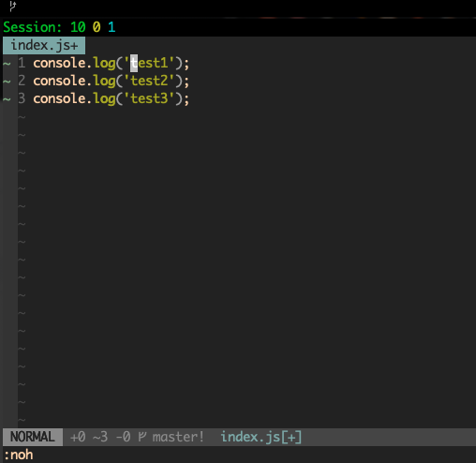The width and height of the screenshot is (476, 463).
Task: Click the master! branch name
Action: tap(178, 437)
